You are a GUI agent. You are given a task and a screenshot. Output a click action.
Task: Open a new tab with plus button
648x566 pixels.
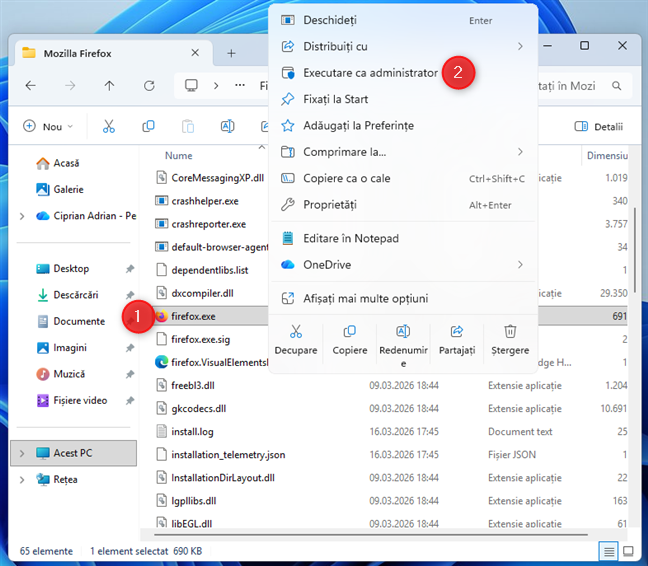click(231, 53)
